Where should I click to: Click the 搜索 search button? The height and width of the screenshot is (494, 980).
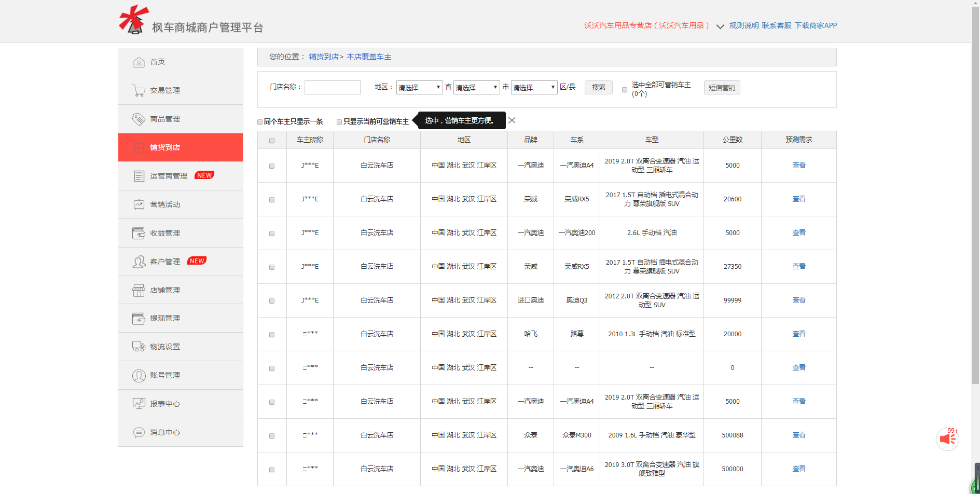click(x=598, y=87)
